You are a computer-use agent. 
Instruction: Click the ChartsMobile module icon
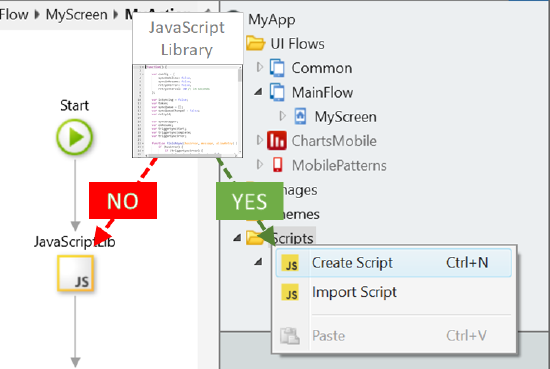[x=276, y=141]
